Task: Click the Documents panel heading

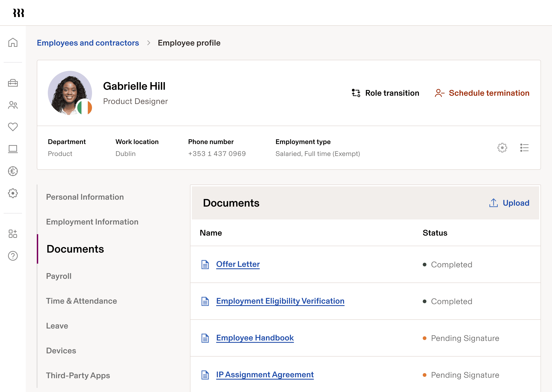Action: point(231,203)
